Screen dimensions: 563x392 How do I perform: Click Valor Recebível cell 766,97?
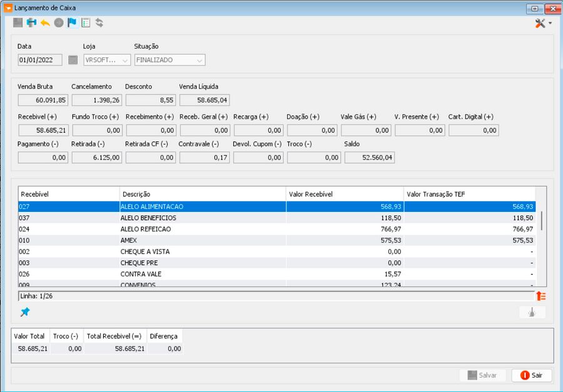point(345,229)
